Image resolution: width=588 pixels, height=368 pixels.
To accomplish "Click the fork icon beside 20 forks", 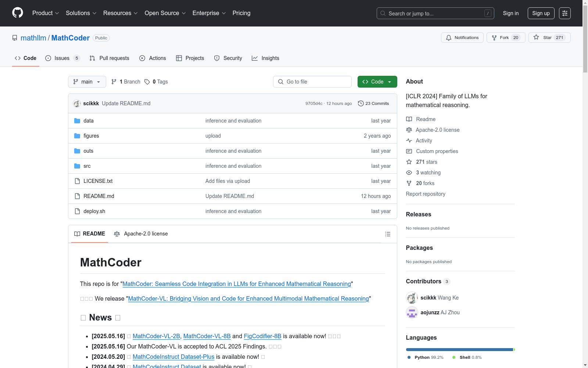I will tap(409, 183).
